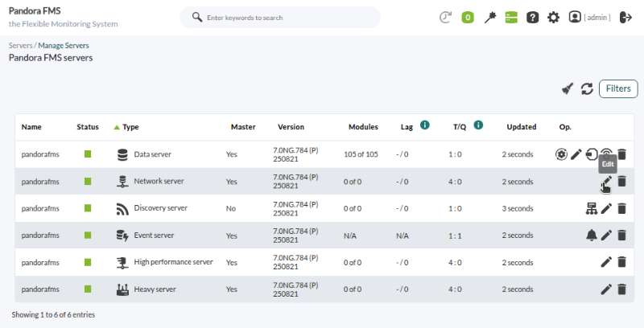Click the '3 seconds' updated cell
Viewport: 644px width, 328px height.
coord(518,208)
